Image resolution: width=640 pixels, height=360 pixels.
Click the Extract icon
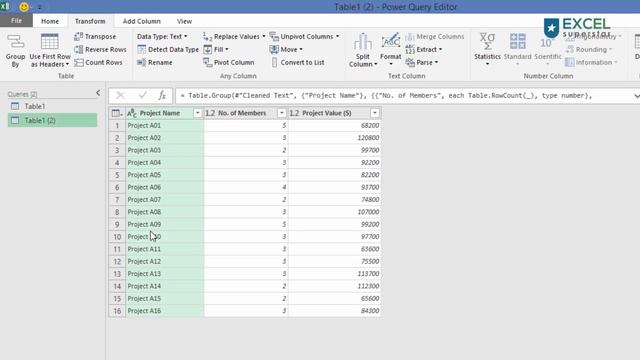coord(410,49)
